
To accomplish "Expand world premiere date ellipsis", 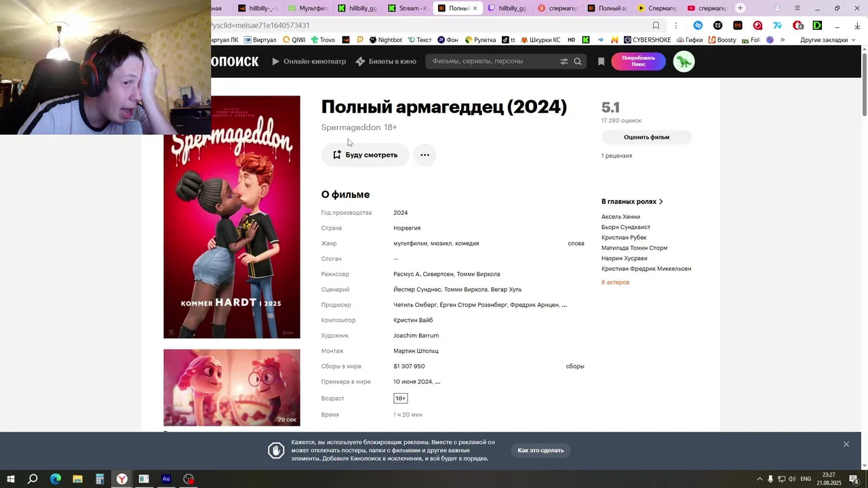I will click(x=437, y=382).
